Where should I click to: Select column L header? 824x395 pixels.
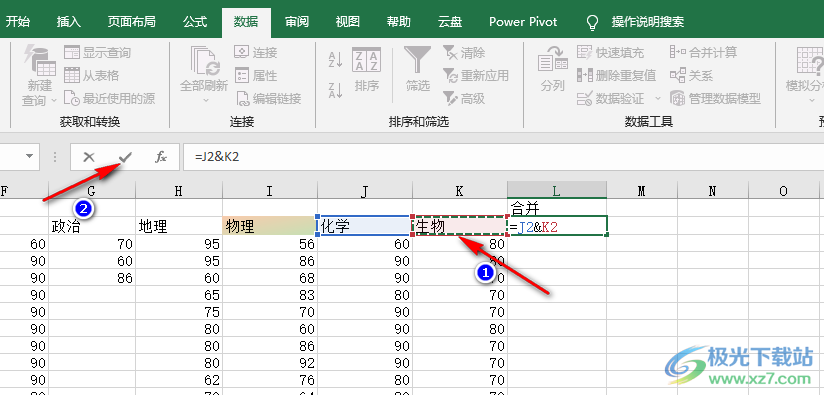(557, 191)
